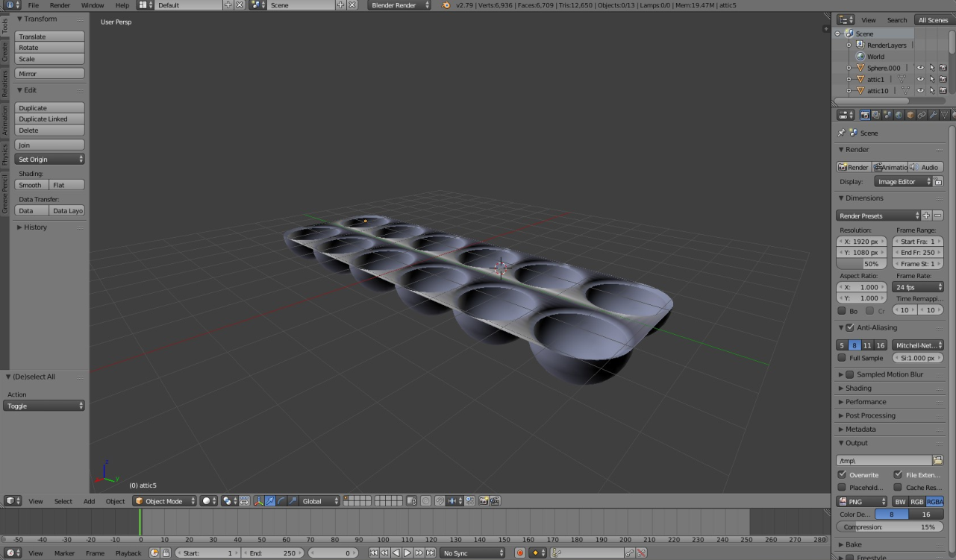Image resolution: width=956 pixels, height=560 pixels.
Task: Click the lock camera and layers icon
Action: (x=411, y=501)
